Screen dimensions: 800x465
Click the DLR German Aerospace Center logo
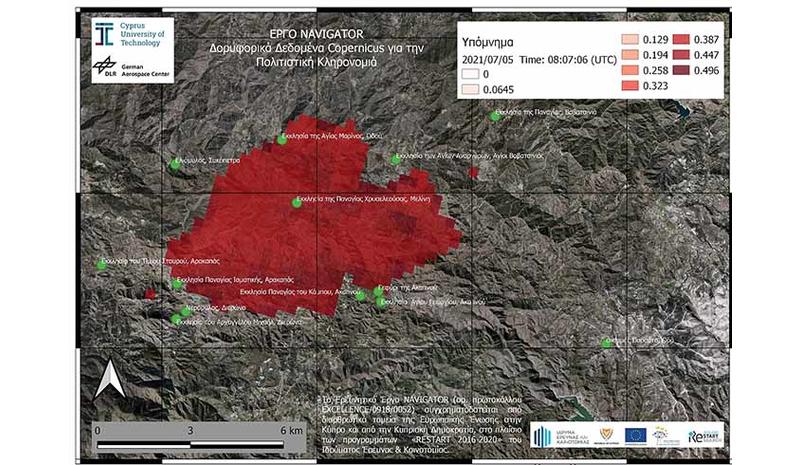[x=104, y=67]
